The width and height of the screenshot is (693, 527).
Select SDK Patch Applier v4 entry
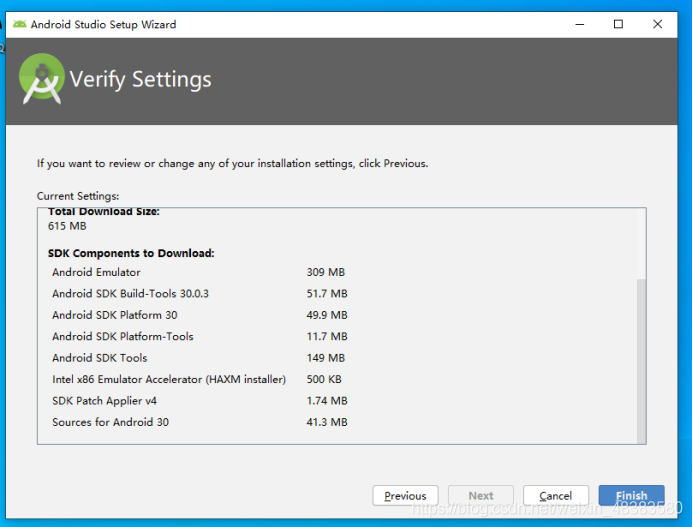point(104,401)
